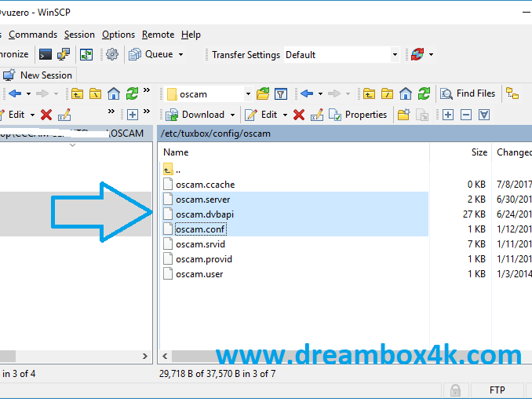Viewport: 532px width, 399px height.
Task: Expand the Queue dropdown arrow
Action: 180,54
